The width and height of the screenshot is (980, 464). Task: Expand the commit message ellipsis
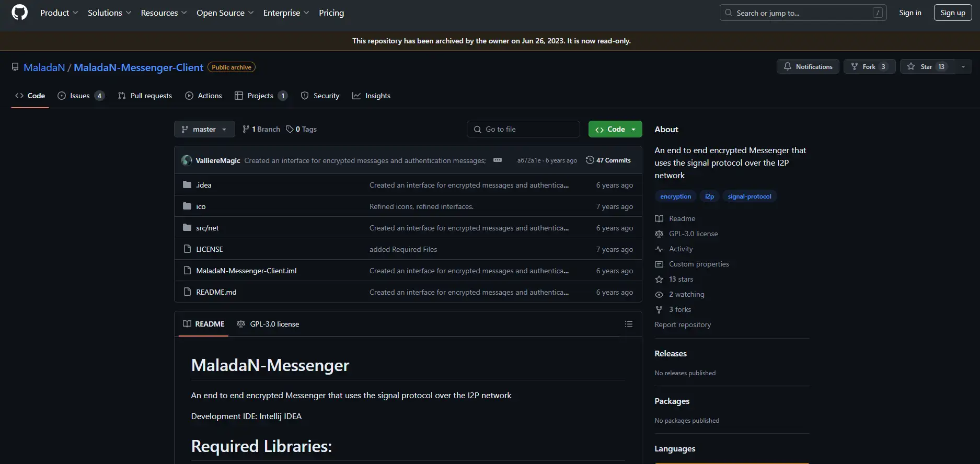tap(498, 160)
